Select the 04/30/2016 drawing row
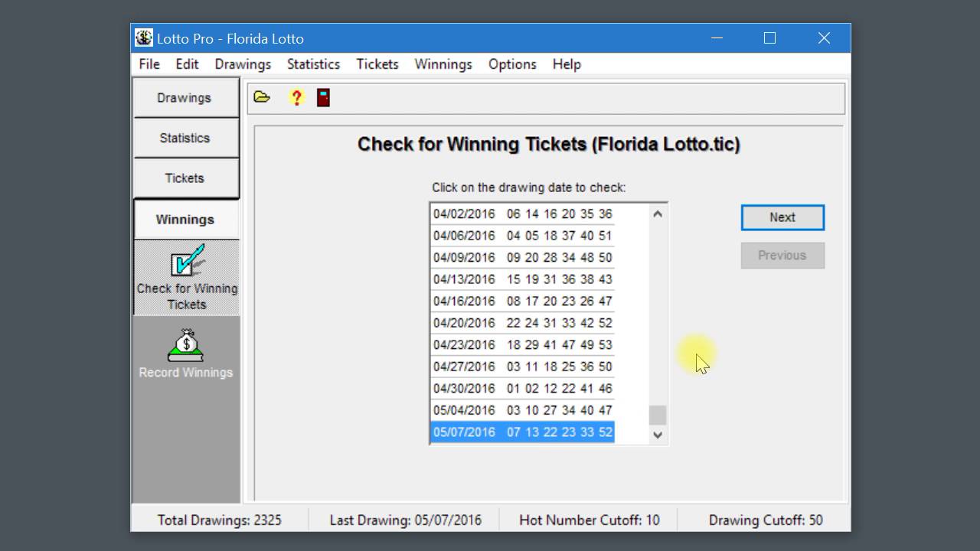Viewport: 980px width, 551px height. click(522, 388)
